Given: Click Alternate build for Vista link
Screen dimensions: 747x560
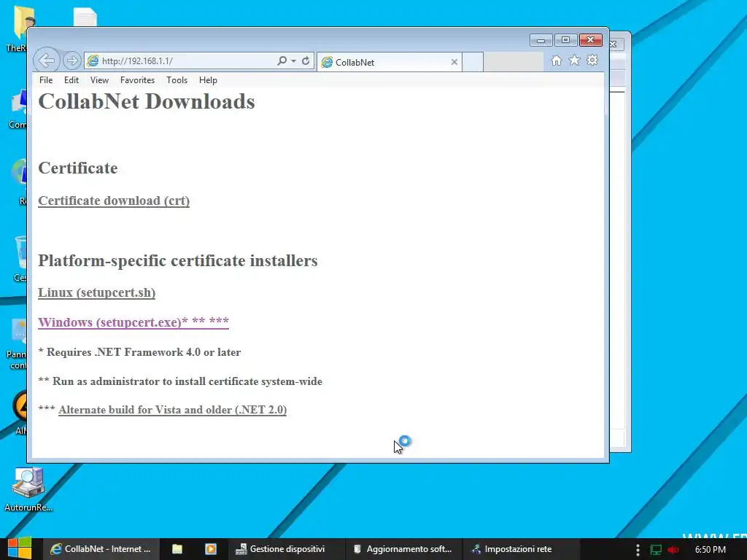Looking at the screenshot, I should click(x=172, y=410).
